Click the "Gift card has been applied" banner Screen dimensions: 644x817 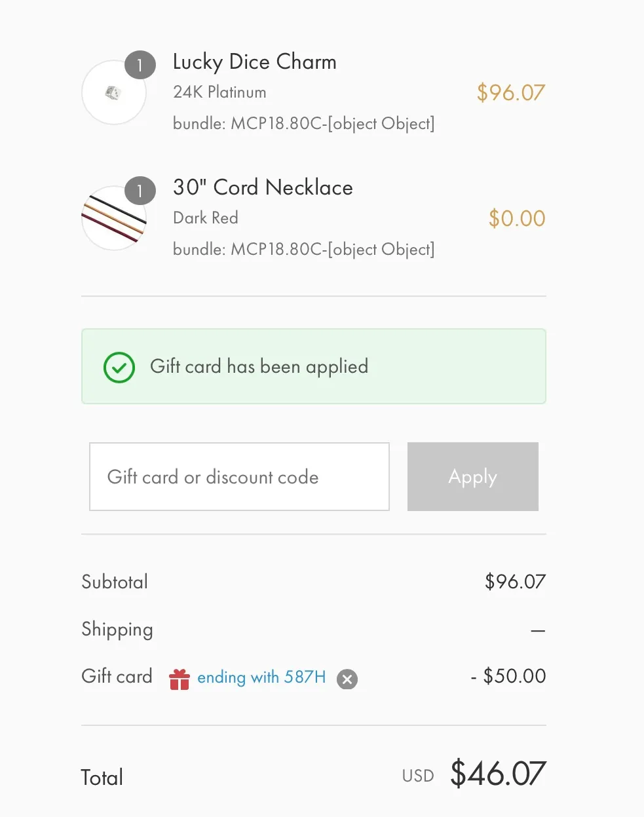point(314,366)
